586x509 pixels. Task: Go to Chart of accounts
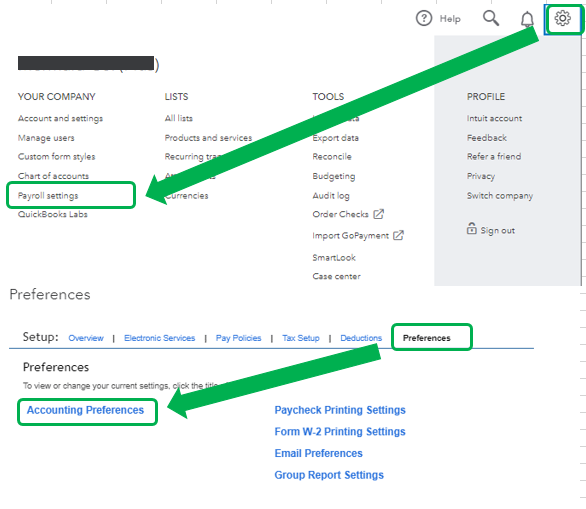click(x=53, y=176)
